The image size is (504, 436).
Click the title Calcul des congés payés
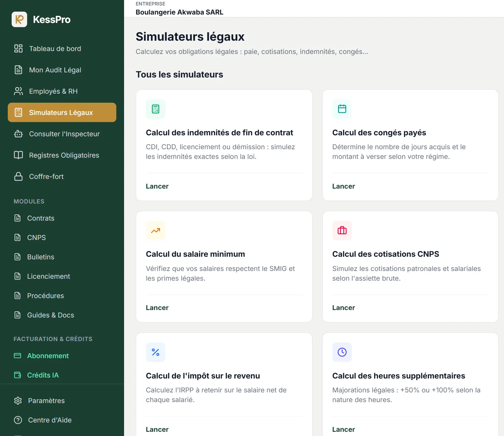coord(379,133)
